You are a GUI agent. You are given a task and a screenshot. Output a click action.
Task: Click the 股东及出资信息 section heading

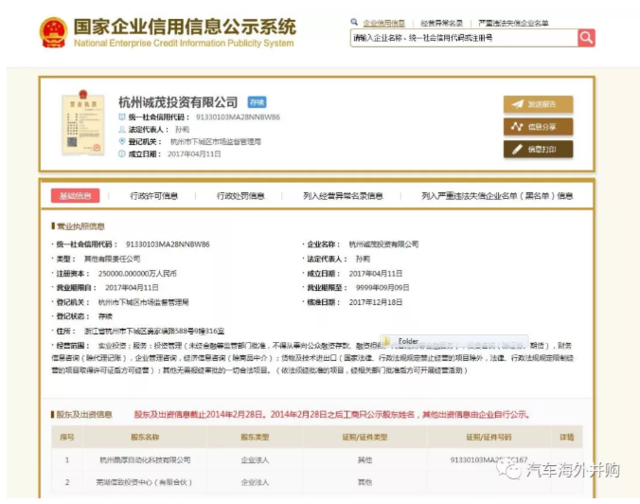(x=84, y=415)
